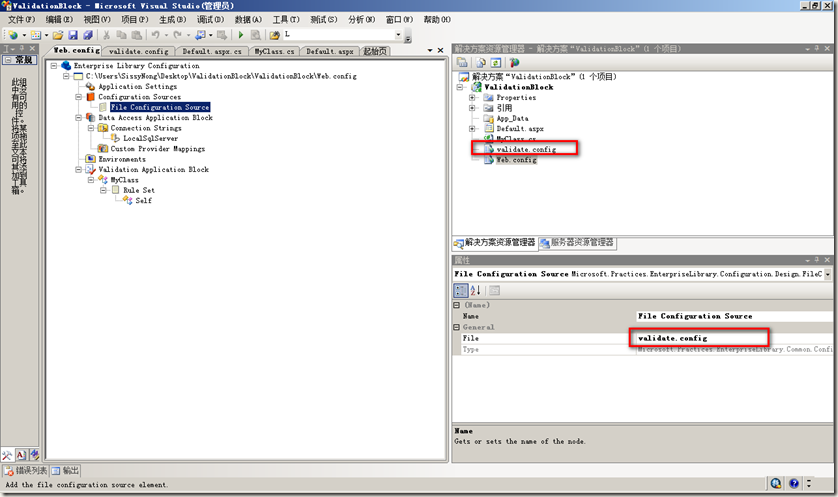Click the Alphabetical sort icon in Properties panel
The height and width of the screenshot is (497, 838).
pos(476,290)
